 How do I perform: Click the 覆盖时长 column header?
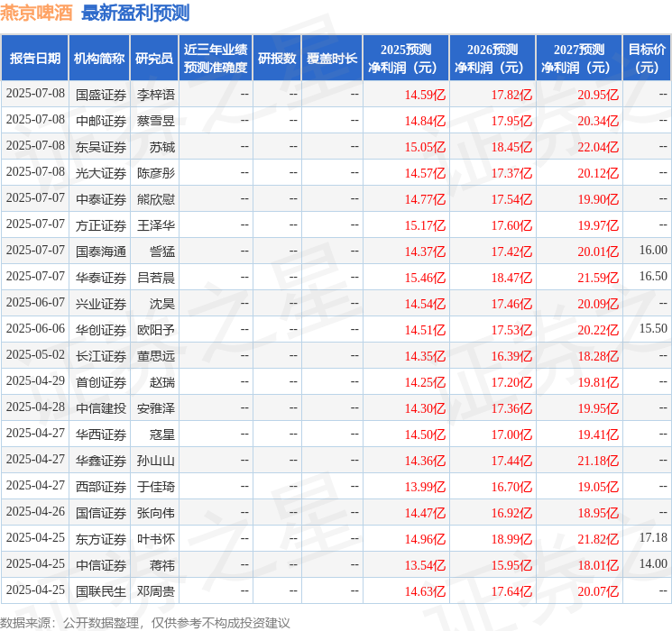(332, 59)
